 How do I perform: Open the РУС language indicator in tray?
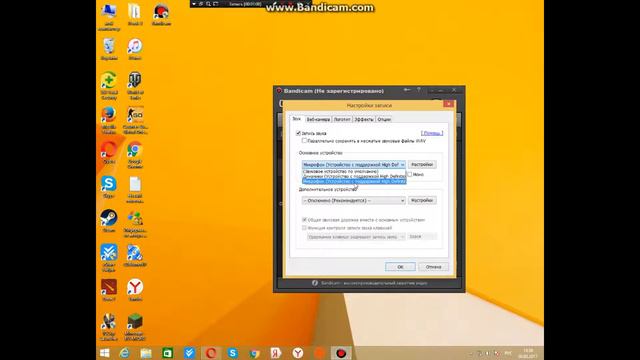click(508, 353)
